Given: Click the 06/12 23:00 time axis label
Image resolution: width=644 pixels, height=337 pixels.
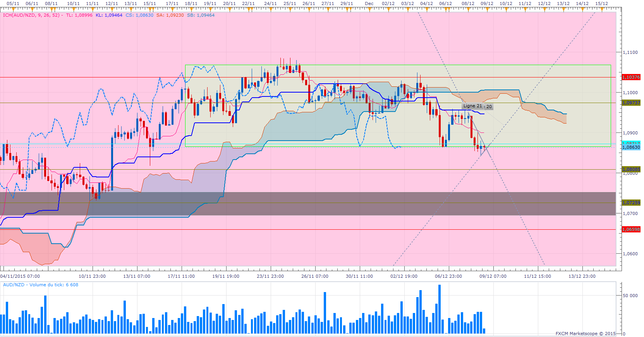Looking at the screenshot, I should pos(448,276).
